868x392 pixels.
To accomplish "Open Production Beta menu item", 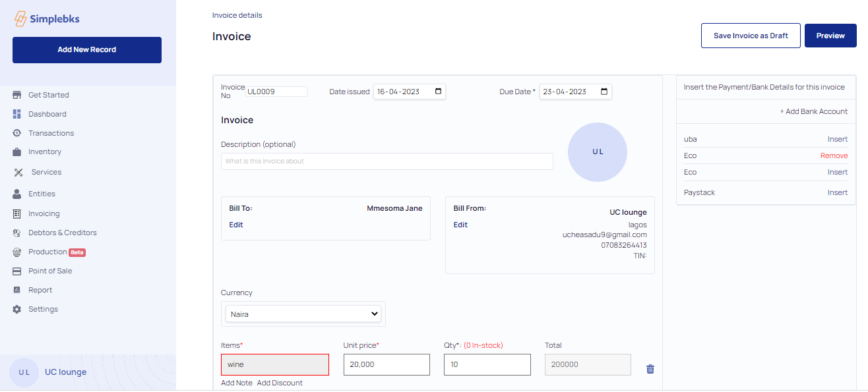I will 57,252.
